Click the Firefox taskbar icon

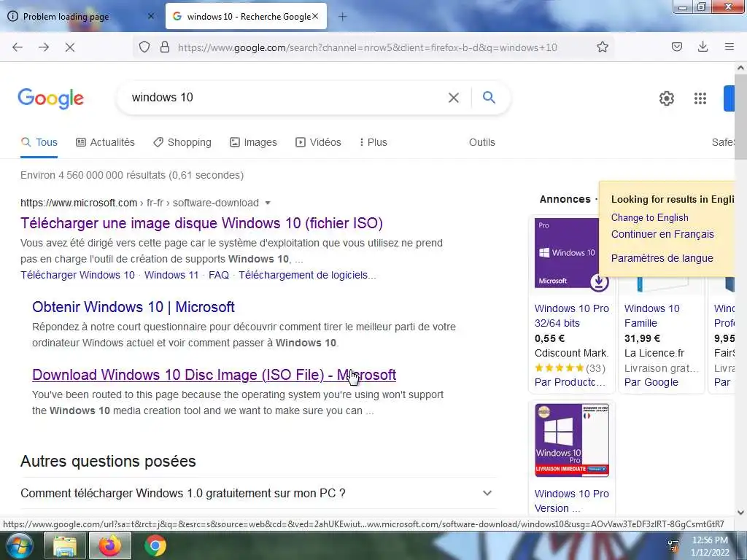pos(111,545)
